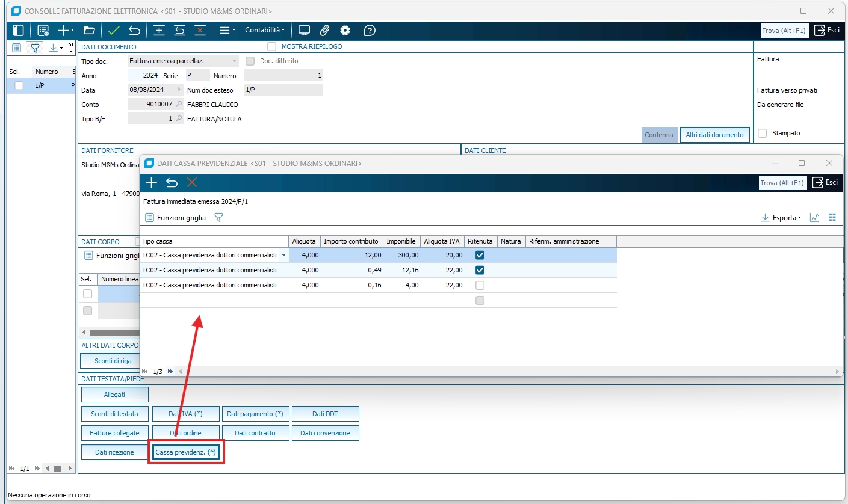The width and height of the screenshot is (848, 504).
Task: Select the checkbox for row 1/P in left list
Action: pos(19,86)
